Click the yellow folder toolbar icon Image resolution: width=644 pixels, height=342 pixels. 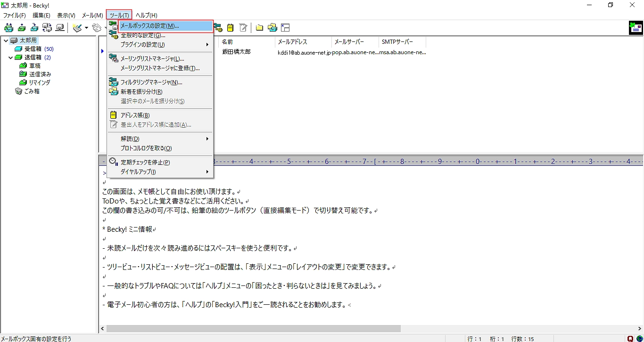[x=259, y=28]
